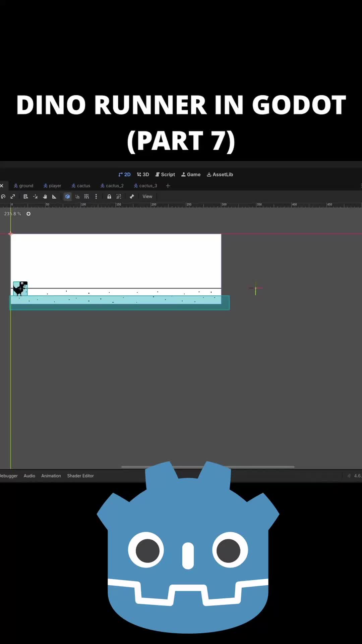The image size is (362, 644).
Task: Select the Rotate mode tool
Action: (3, 197)
